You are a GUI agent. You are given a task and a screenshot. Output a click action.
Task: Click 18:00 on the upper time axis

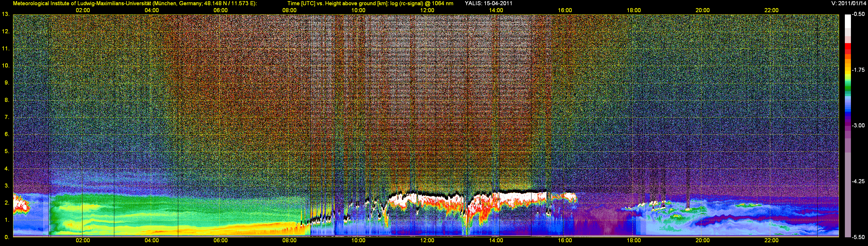click(634, 10)
